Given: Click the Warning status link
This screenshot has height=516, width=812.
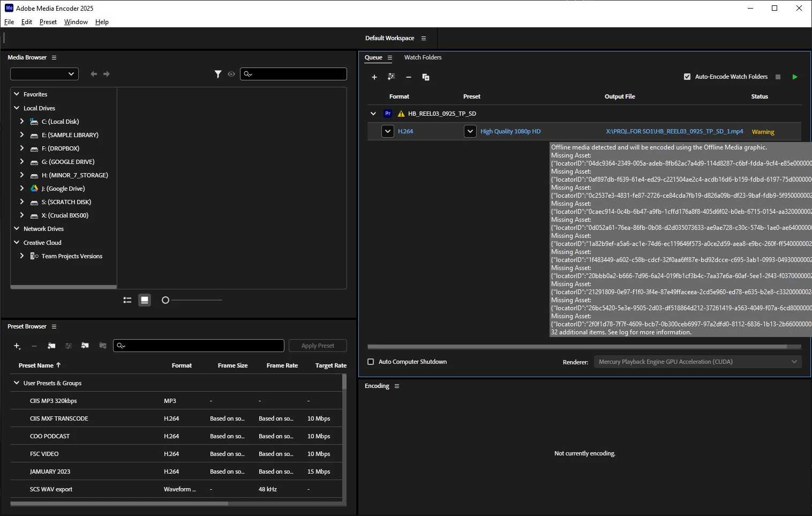Looking at the screenshot, I should (763, 132).
